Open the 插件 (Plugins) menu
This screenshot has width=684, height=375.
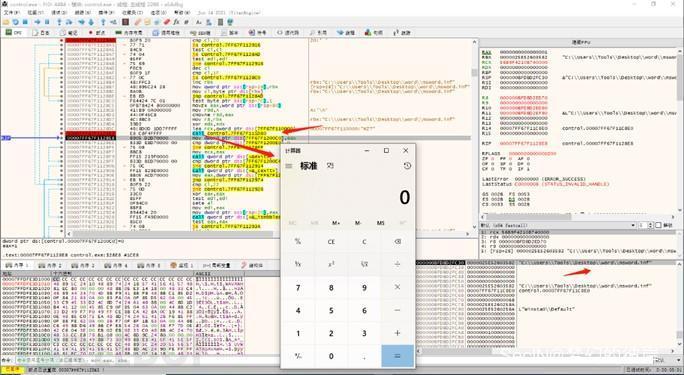[x=106, y=13]
